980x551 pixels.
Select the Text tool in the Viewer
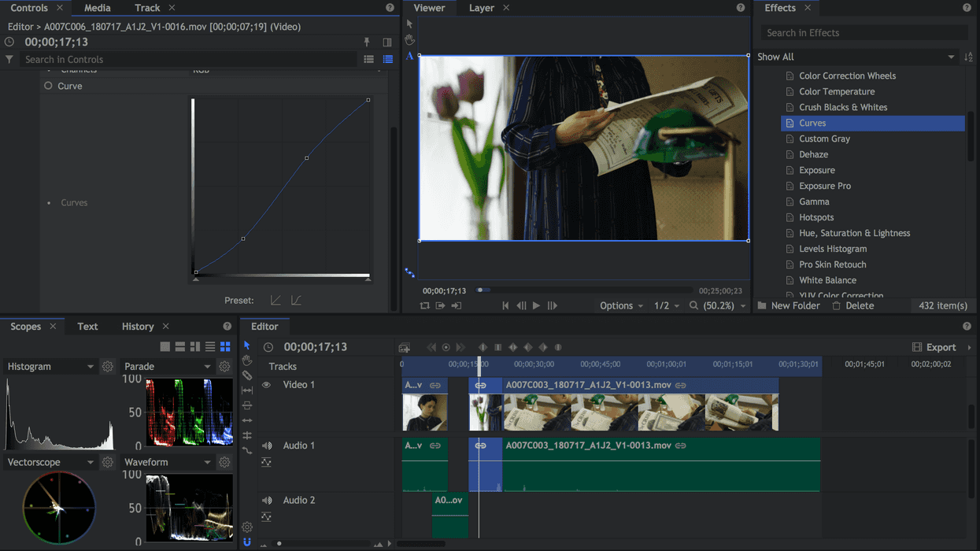409,57
